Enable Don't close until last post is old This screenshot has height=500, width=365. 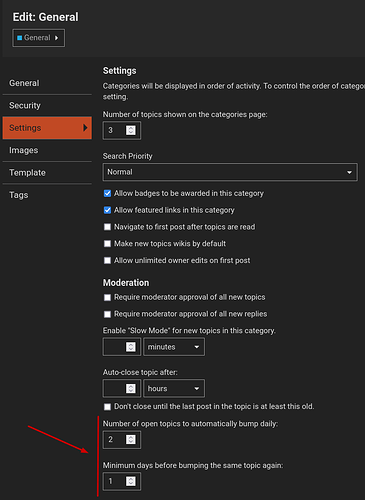107,407
